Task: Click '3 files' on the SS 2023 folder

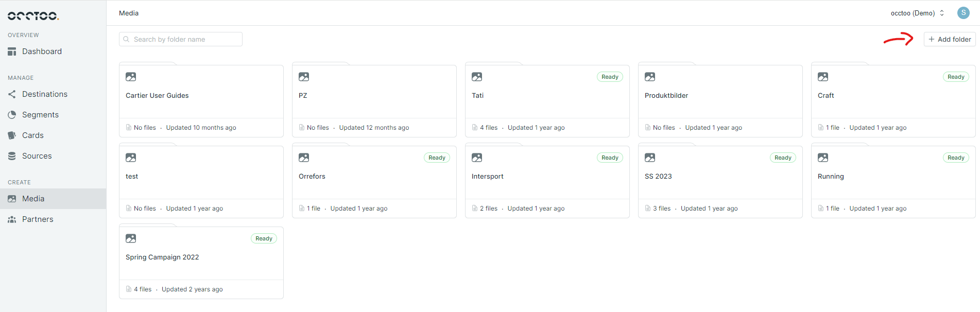Action: (x=662, y=209)
